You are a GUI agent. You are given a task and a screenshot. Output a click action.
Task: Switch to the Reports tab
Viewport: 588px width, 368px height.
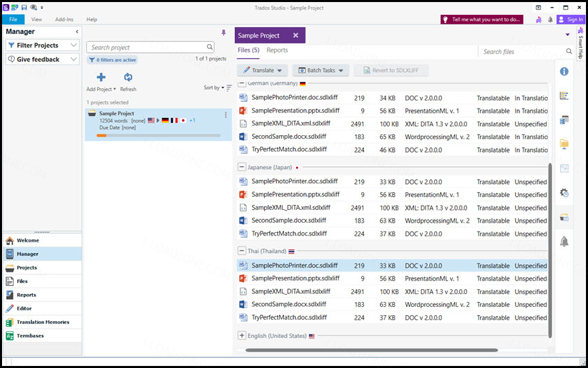(277, 50)
